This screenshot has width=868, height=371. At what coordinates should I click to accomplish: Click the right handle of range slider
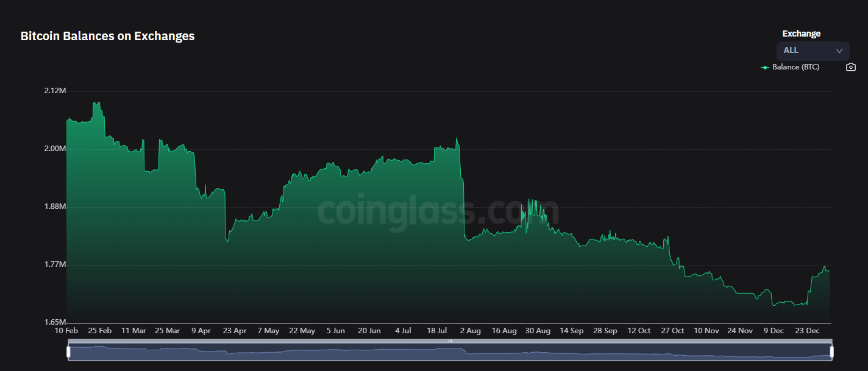[831, 352]
